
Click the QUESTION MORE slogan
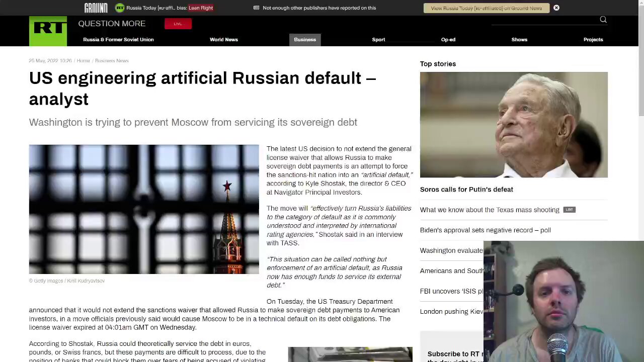pyautogui.click(x=112, y=24)
